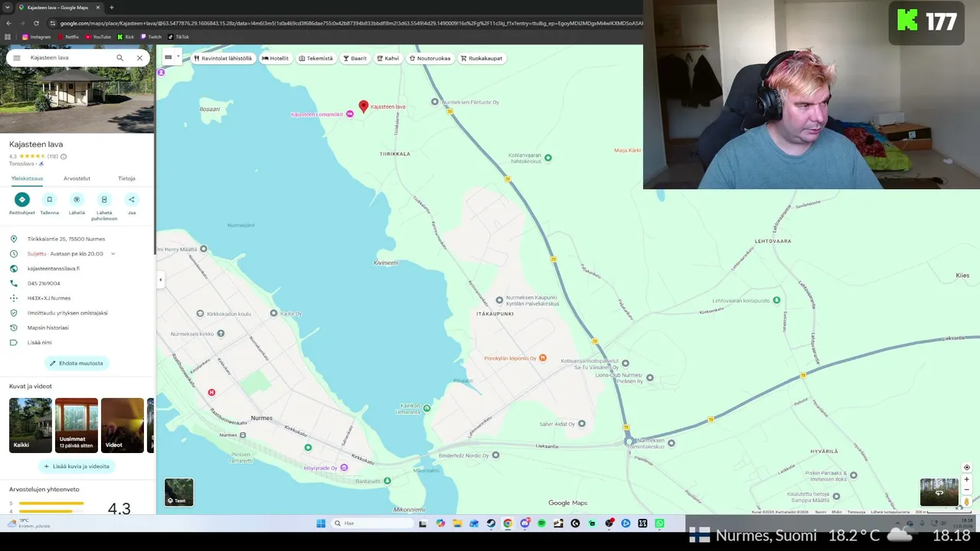Filter by Kahvi chip

(388, 58)
